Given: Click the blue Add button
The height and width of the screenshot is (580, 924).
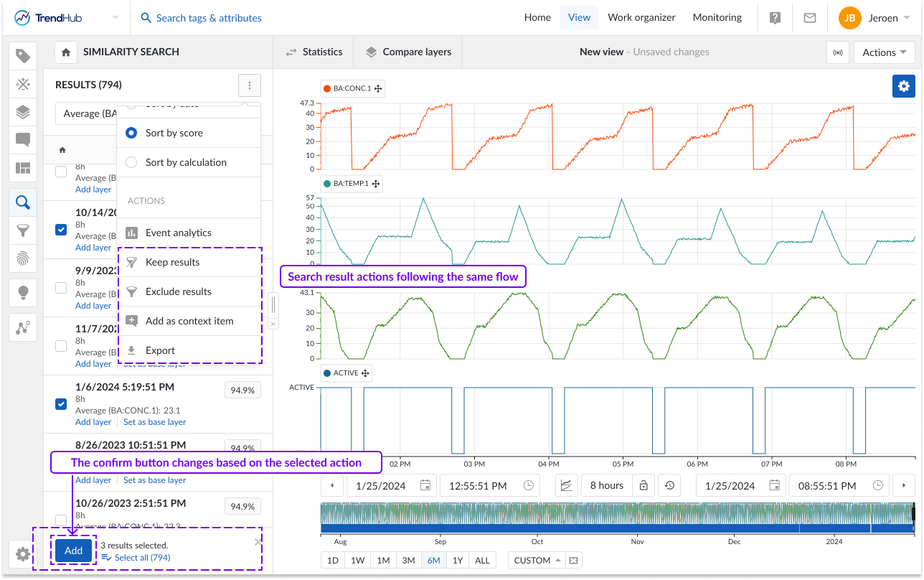Looking at the screenshot, I should [73, 551].
